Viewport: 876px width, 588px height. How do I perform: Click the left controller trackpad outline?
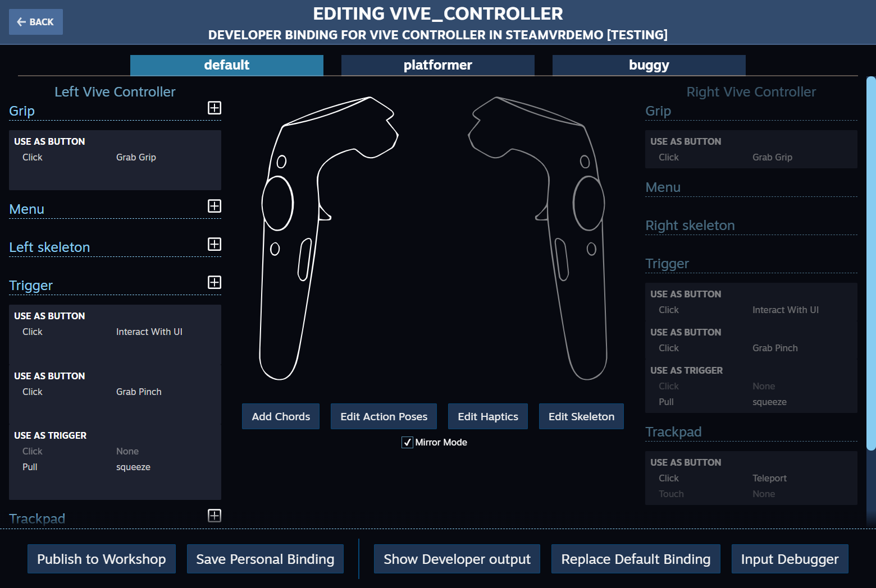tap(277, 203)
